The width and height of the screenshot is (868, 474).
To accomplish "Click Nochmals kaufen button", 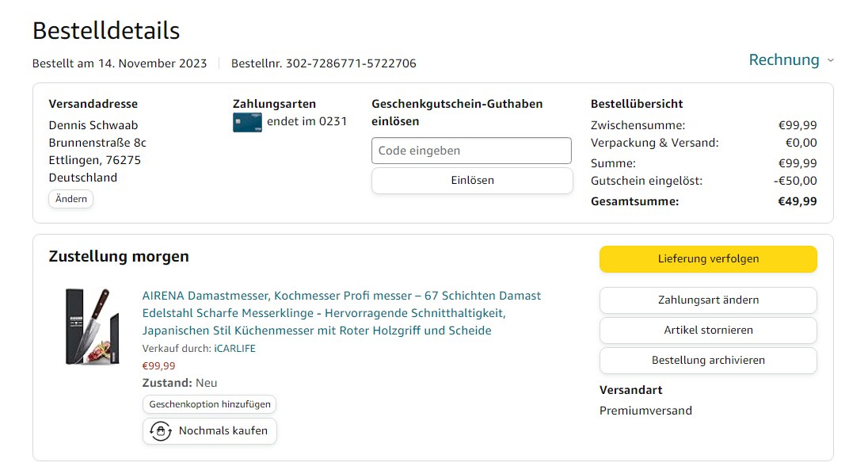I will (210, 431).
